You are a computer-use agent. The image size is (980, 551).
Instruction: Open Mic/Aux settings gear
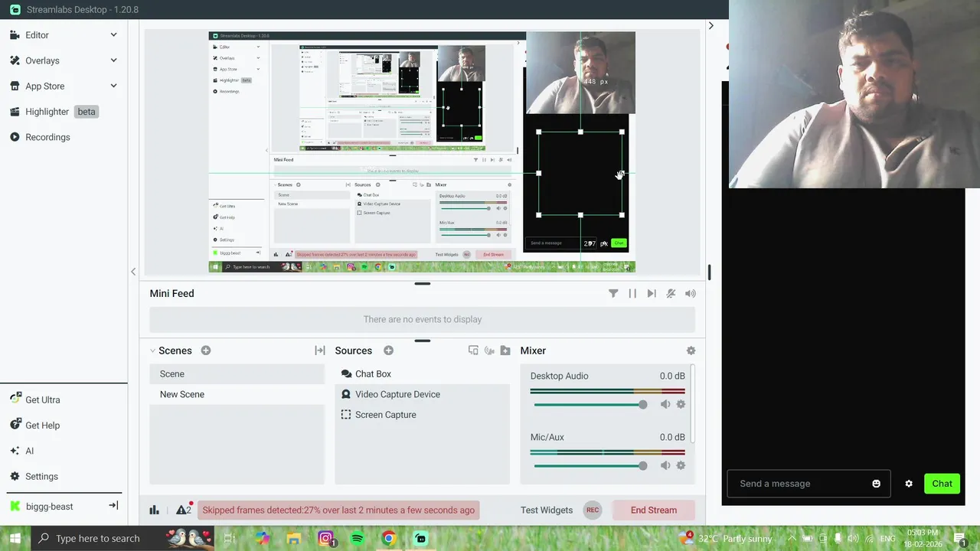point(681,465)
